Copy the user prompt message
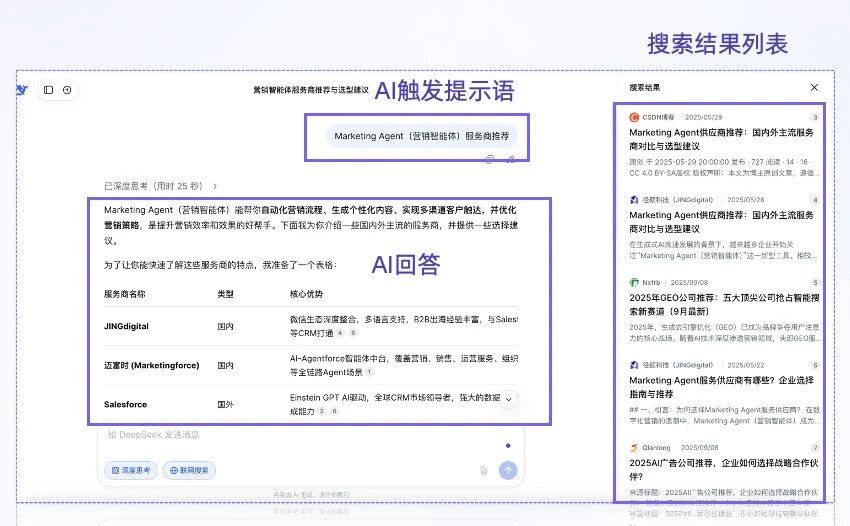 tap(489, 158)
